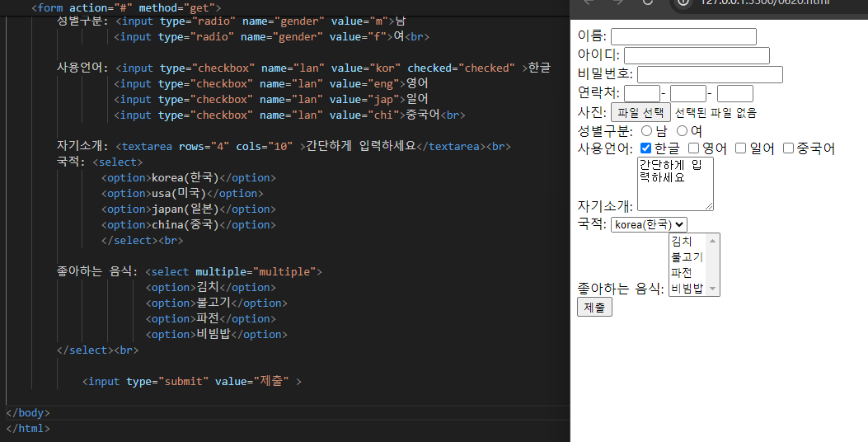Check the 영어 language checkbox

(693, 148)
